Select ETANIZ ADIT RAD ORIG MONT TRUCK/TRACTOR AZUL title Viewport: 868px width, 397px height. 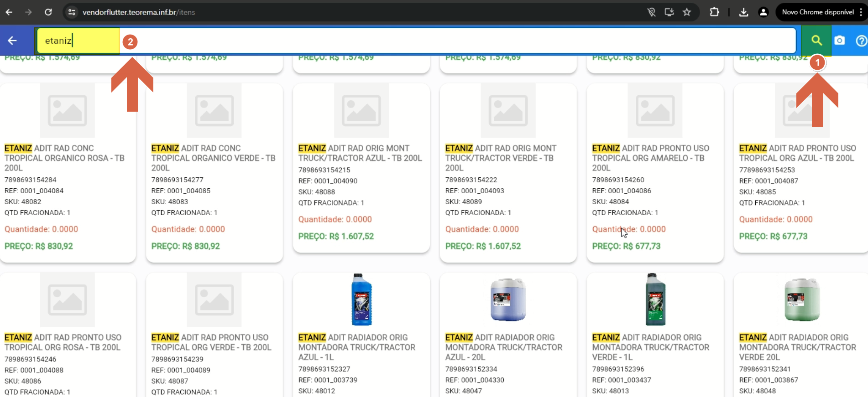(360, 153)
